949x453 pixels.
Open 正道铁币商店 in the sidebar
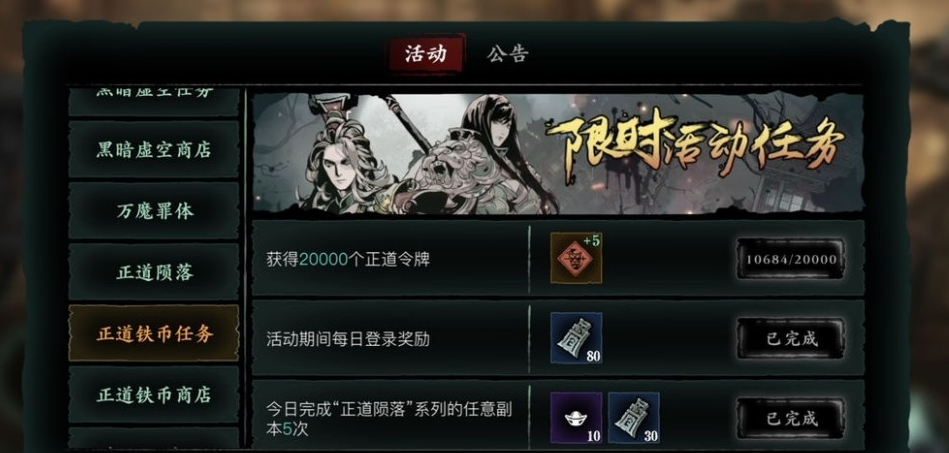pos(154,395)
